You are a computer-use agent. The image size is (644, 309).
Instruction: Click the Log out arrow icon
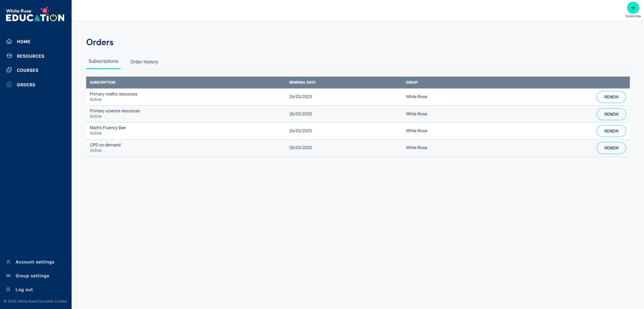(x=9, y=290)
